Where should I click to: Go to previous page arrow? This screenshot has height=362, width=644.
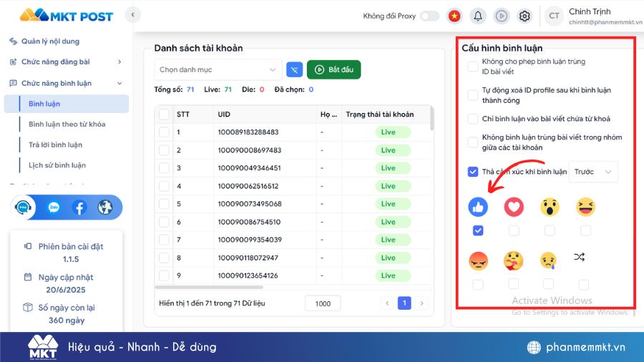[387, 303]
